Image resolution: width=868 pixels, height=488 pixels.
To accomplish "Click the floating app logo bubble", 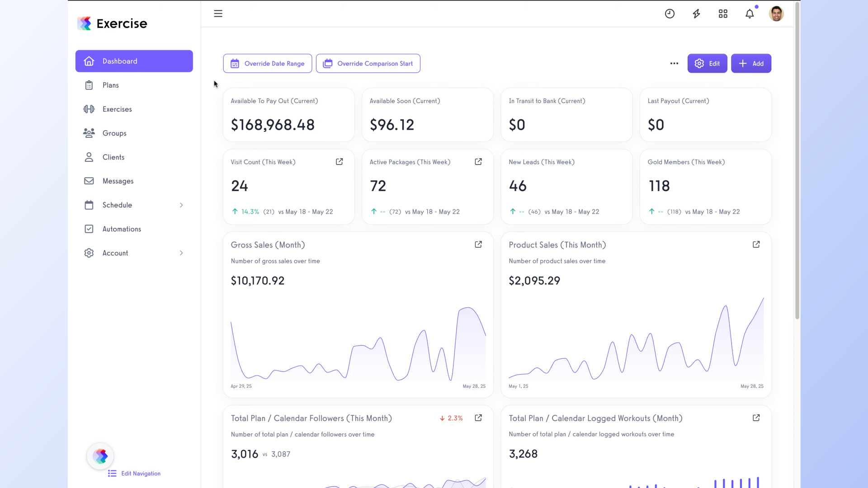I will (100, 456).
